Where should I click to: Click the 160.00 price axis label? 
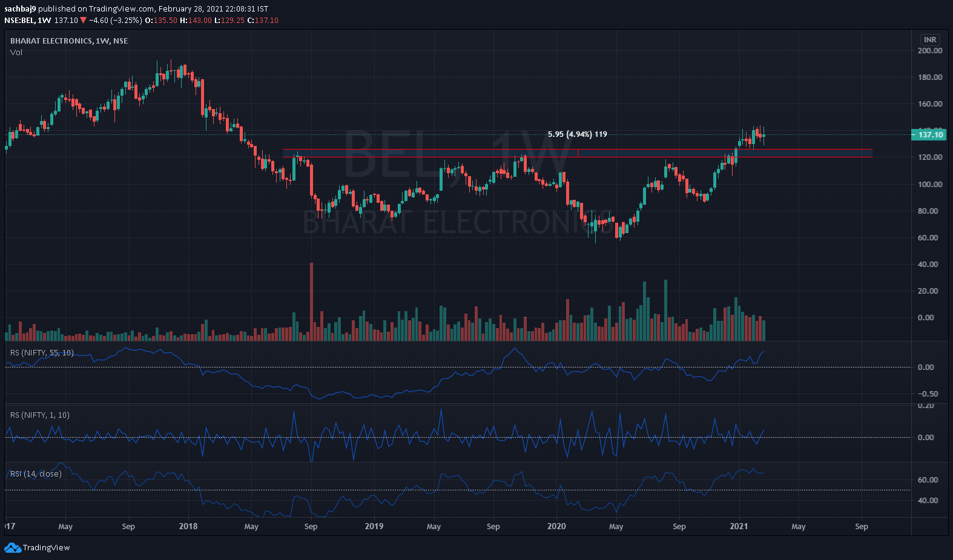pos(929,104)
